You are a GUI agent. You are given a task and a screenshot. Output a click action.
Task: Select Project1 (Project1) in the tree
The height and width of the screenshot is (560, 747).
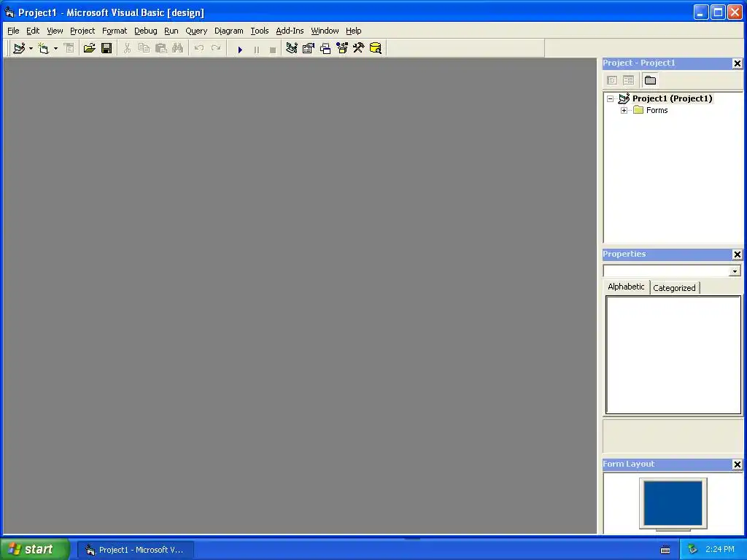pos(672,98)
